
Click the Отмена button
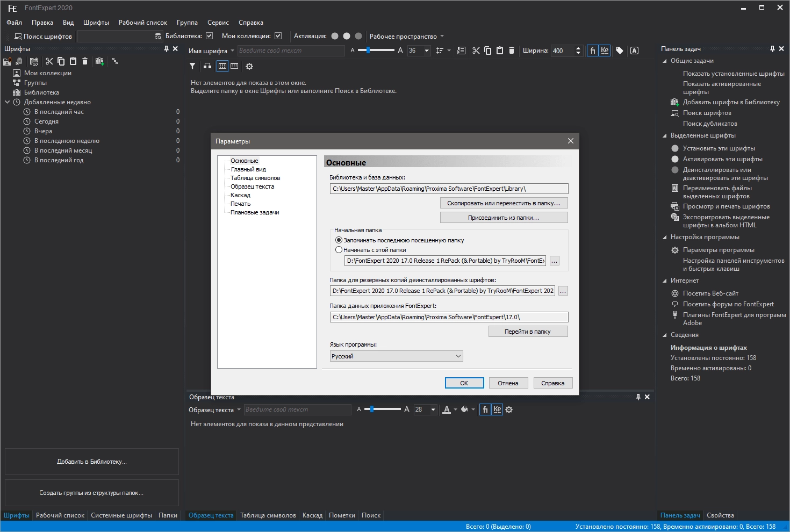click(508, 383)
